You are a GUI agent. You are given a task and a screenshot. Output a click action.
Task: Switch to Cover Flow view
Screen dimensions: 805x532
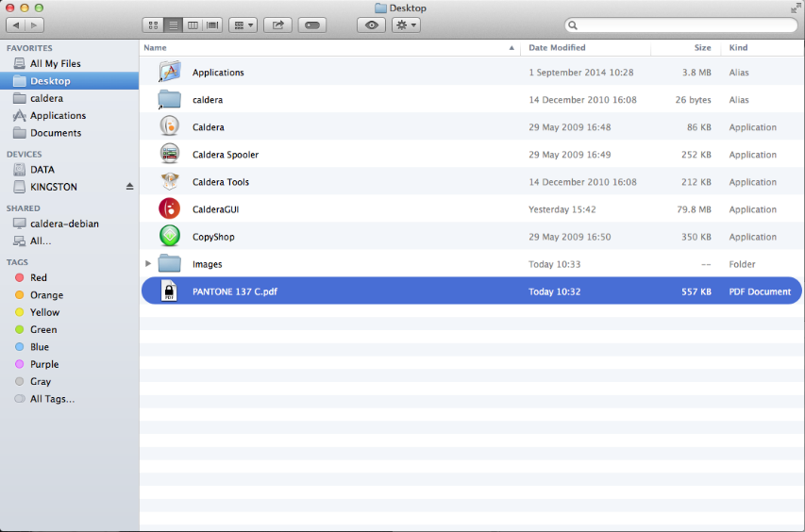click(213, 25)
